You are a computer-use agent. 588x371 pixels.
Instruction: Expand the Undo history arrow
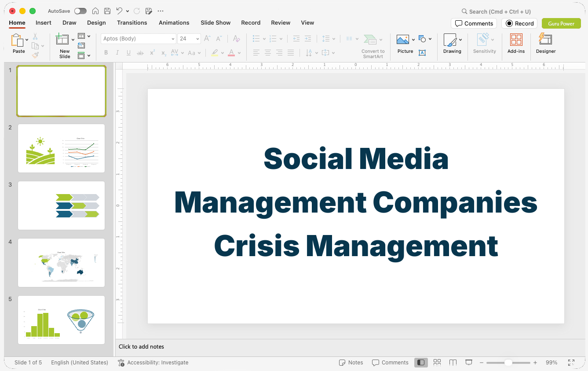point(128,11)
